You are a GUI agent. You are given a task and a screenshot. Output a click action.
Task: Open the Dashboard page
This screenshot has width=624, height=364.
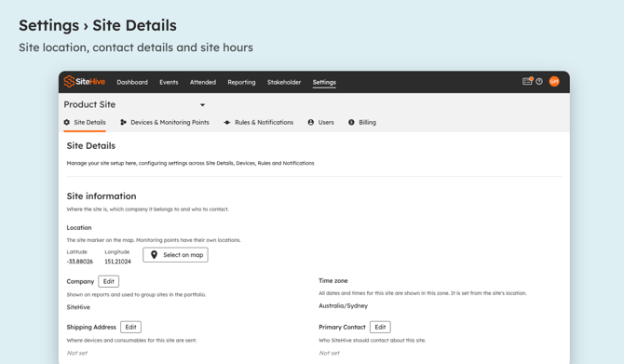tap(132, 82)
